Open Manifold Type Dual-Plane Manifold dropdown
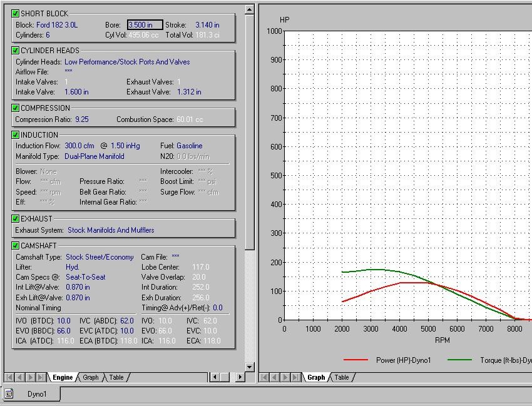 coord(95,156)
